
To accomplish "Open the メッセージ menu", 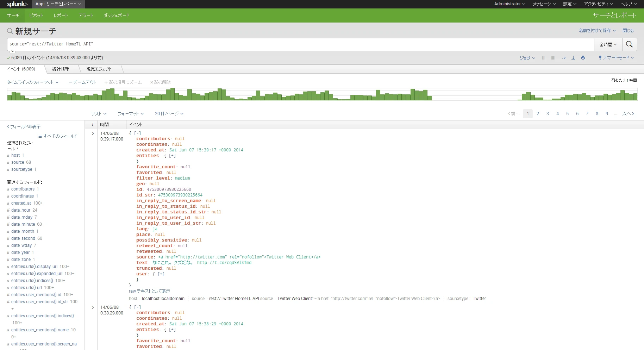I will 544,4.
